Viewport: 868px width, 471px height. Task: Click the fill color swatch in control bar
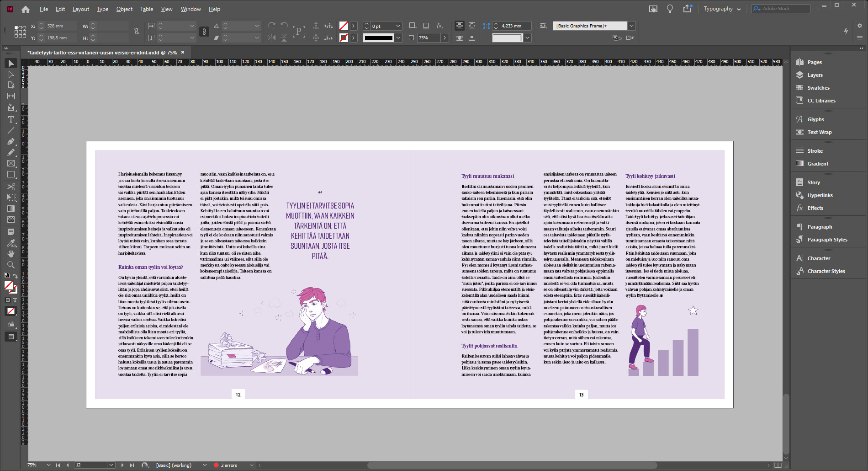(x=344, y=26)
